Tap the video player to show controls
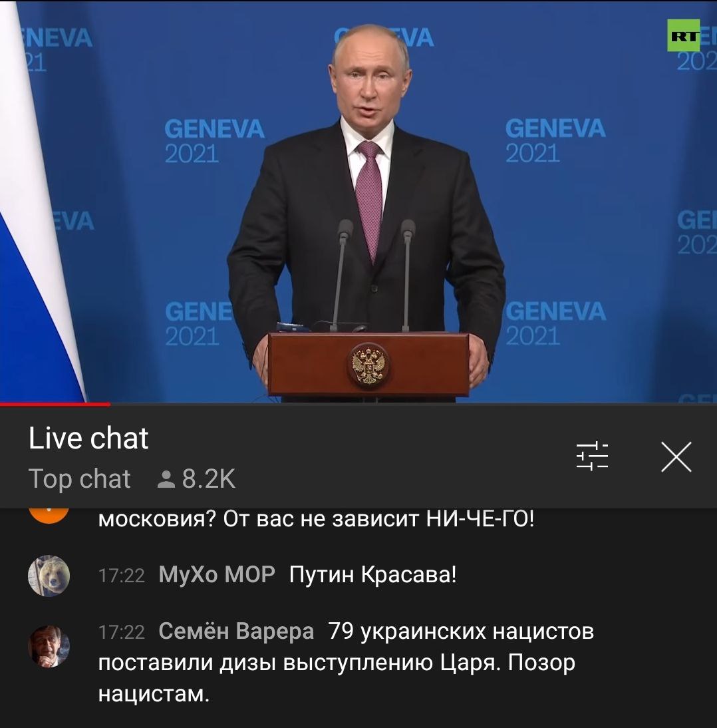Viewport: 717px width, 728px height. 358,201
